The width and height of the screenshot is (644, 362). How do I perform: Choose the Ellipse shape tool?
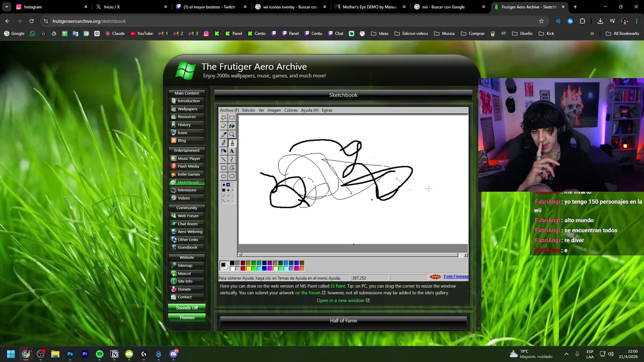point(223,176)
